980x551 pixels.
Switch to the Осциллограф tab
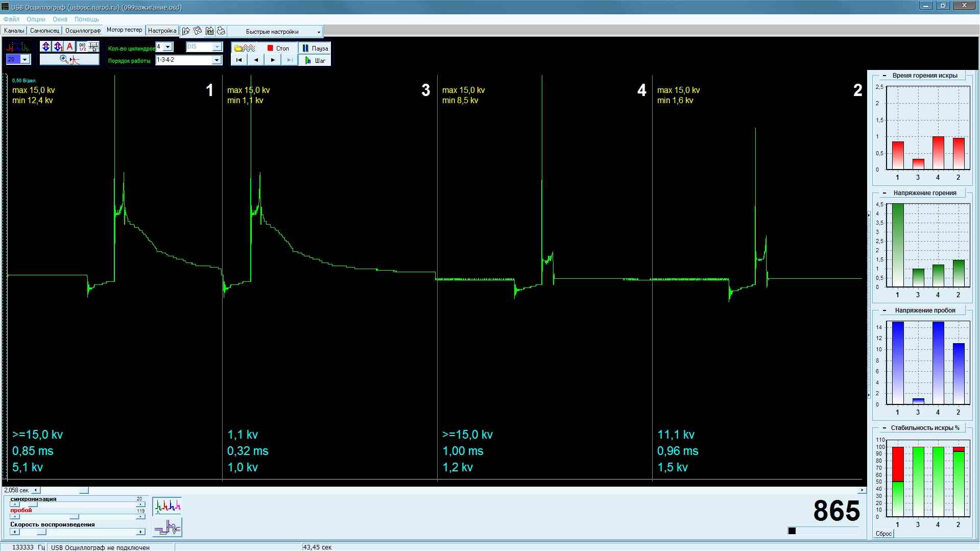tap(83, 31)
